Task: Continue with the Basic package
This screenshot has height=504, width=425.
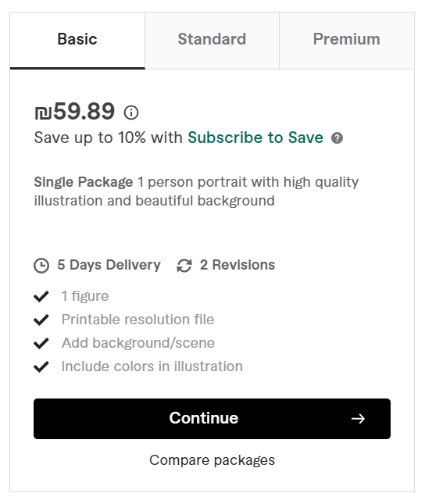Action: (212, 419)
